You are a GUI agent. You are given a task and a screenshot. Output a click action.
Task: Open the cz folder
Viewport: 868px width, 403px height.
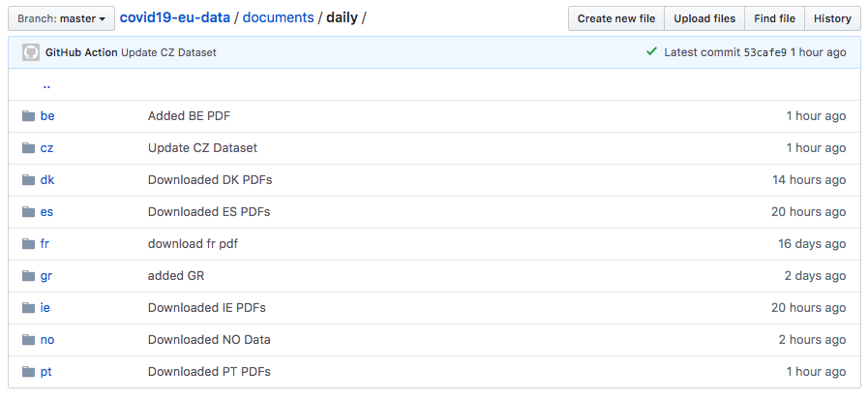[46, 148]
